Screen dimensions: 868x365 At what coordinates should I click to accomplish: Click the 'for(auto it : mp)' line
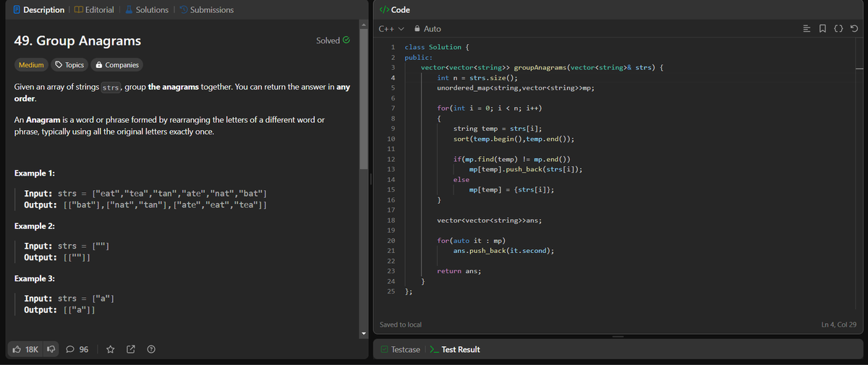[x=471, y=240]
